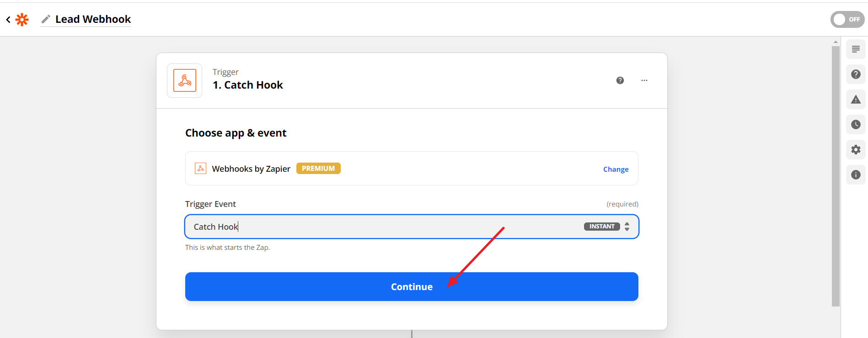Rename the Lead Webhook title
This screenshot has width=868, height=338.
click(93, 19)
